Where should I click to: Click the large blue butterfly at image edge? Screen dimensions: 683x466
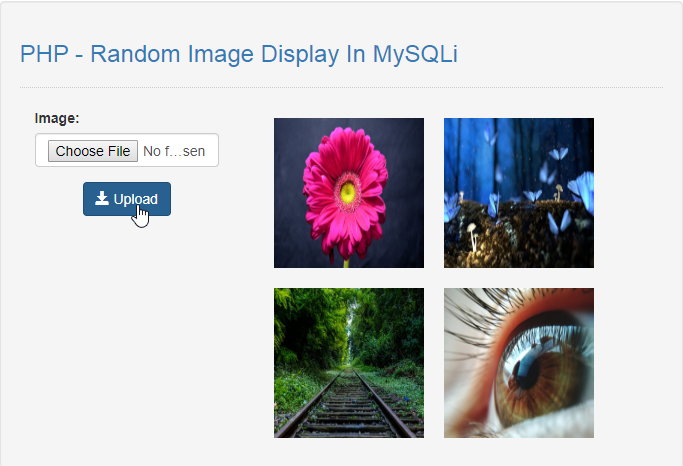583,191
